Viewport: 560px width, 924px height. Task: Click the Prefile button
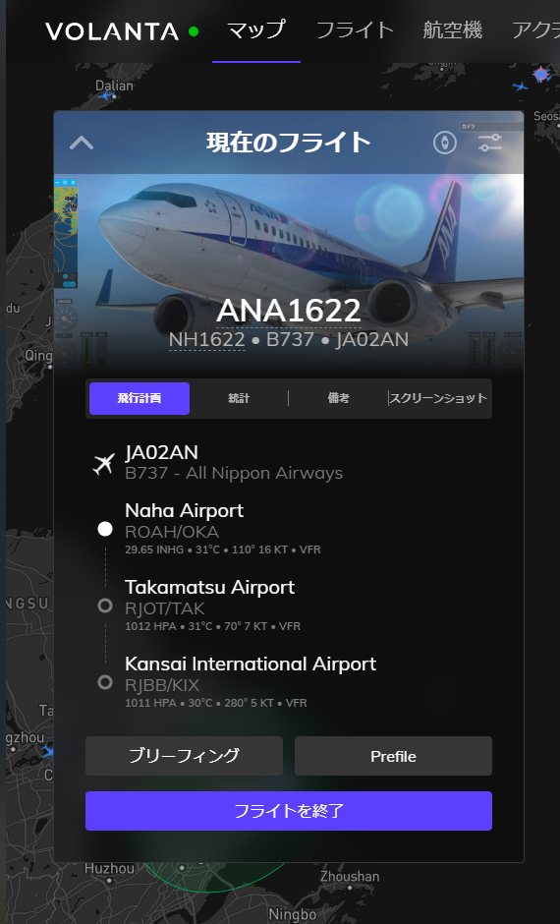393,756
